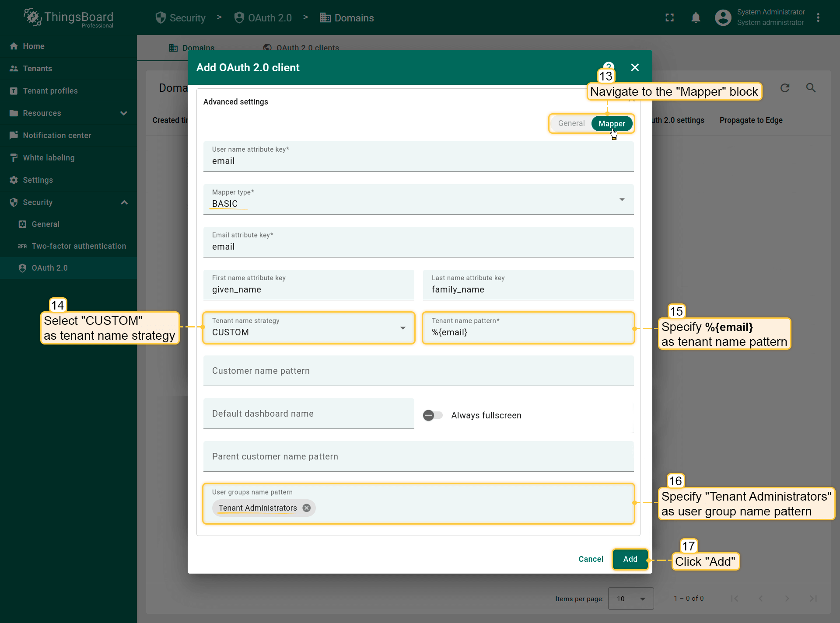The height and width of the screenshot is (623, 840).
Task: Click the search magnifier icon
Action: (811, 88)
